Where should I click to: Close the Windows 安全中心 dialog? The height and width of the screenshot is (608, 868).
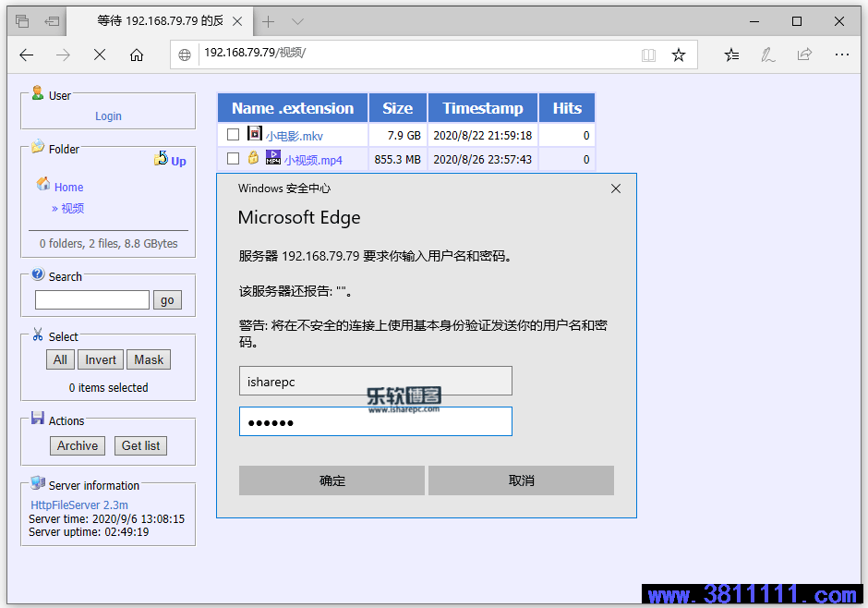616,188
